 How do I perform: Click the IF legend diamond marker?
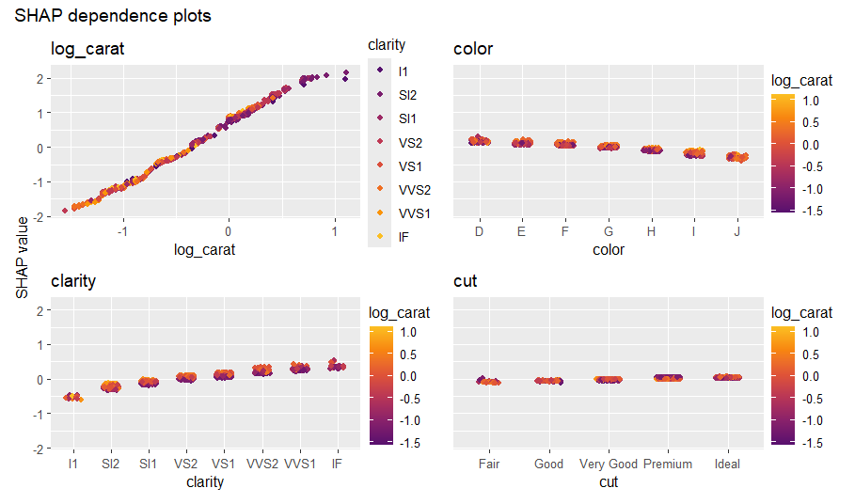pyautogui.click(x=378, y=236)
